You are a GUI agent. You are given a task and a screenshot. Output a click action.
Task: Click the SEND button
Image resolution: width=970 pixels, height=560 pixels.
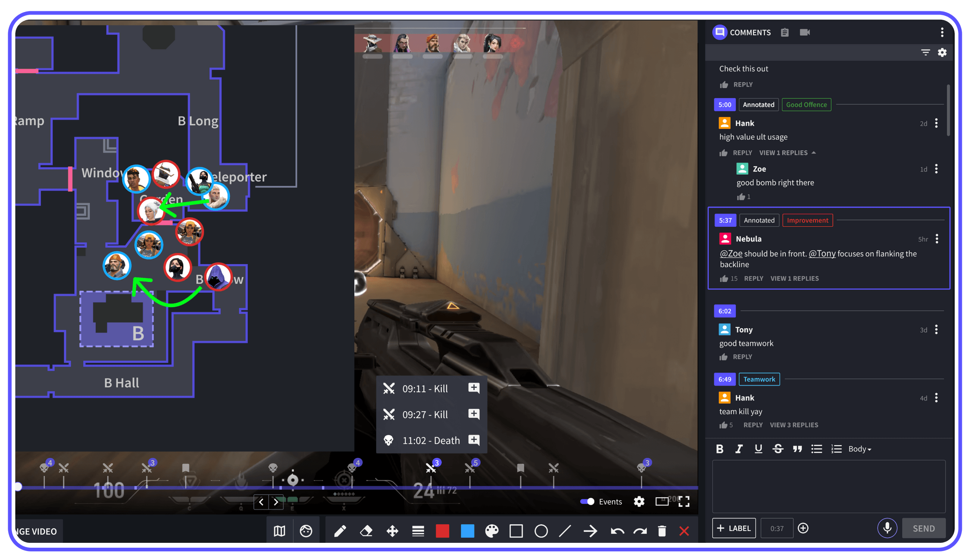pyautogui.click(x=923, y=528)
